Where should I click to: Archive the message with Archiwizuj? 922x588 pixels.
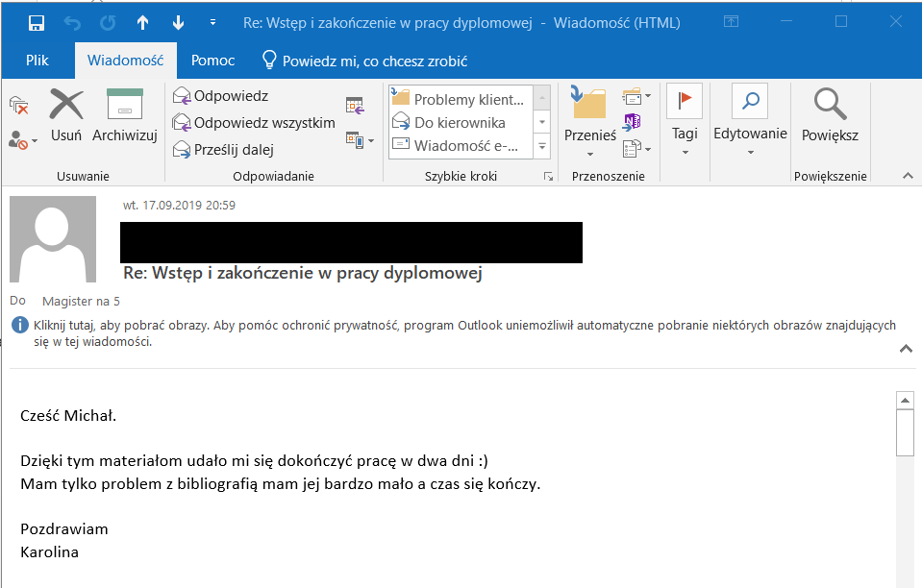[124, 114]
